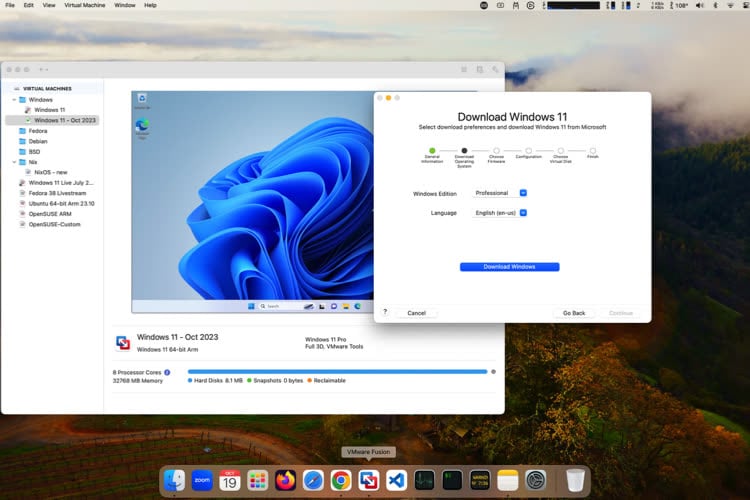Click the Choose Virtual Disk wizard step

(x=561, y=156)
